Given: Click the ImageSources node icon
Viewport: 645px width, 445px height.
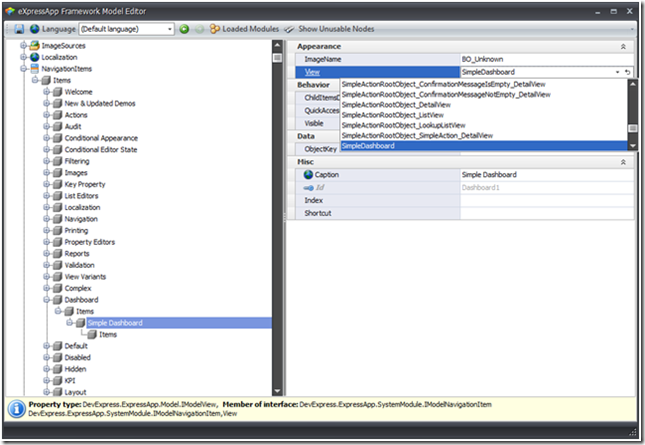Looking at the screenshot, I should pyautogui.click(x=35, y=46).
